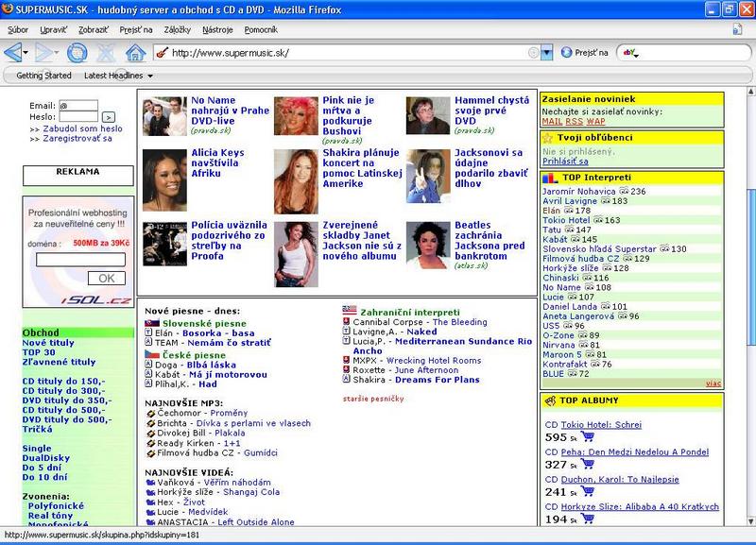The height and width of the screenshot is (545, 756).
Task: Open the URL address bar dropdown arrow
Action: tap(546, 53)
